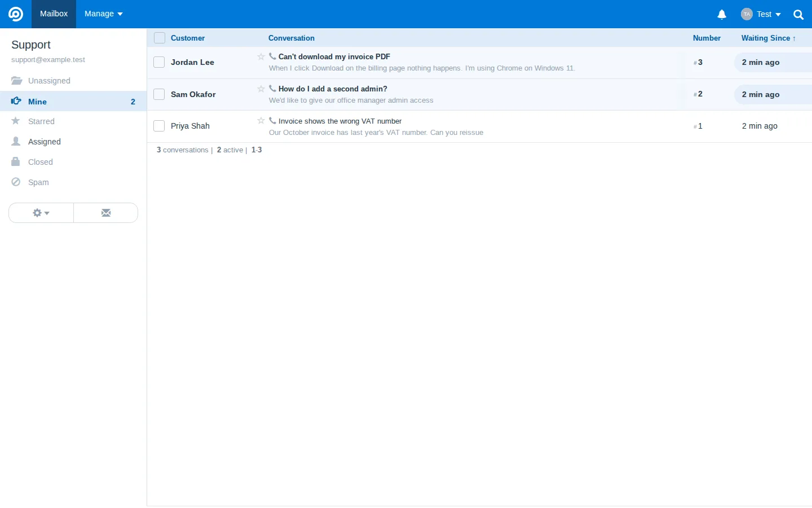Click customer name Priya Shah
Viewport: 812px width, 508px height.
[x=190, y=126]
